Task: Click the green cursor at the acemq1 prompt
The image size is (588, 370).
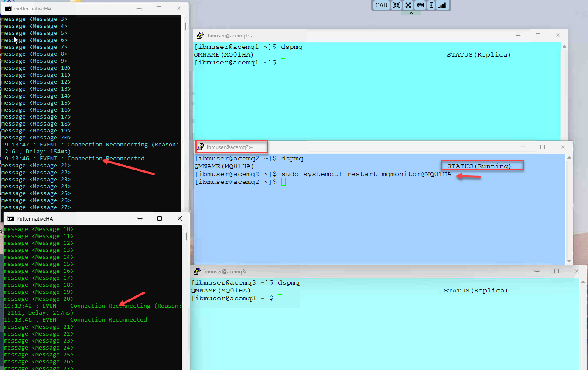Action: (x=283, y=62)
